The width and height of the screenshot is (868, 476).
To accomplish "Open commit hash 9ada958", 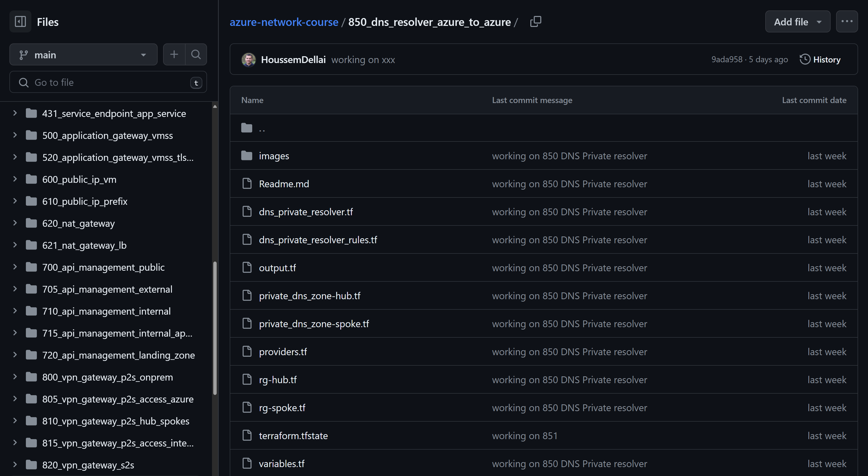I will (727, 60).
